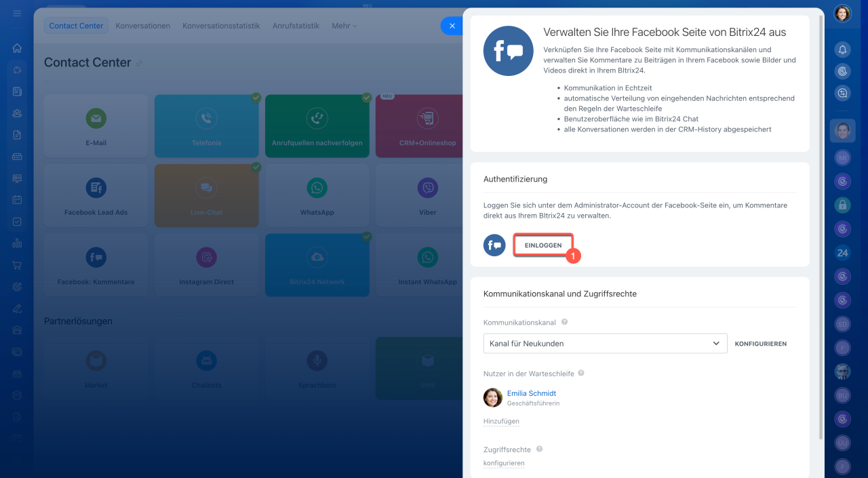The image size is (868, 478).
Task: Switch to the Contact Center tab
Action: [x=76, y=26]
